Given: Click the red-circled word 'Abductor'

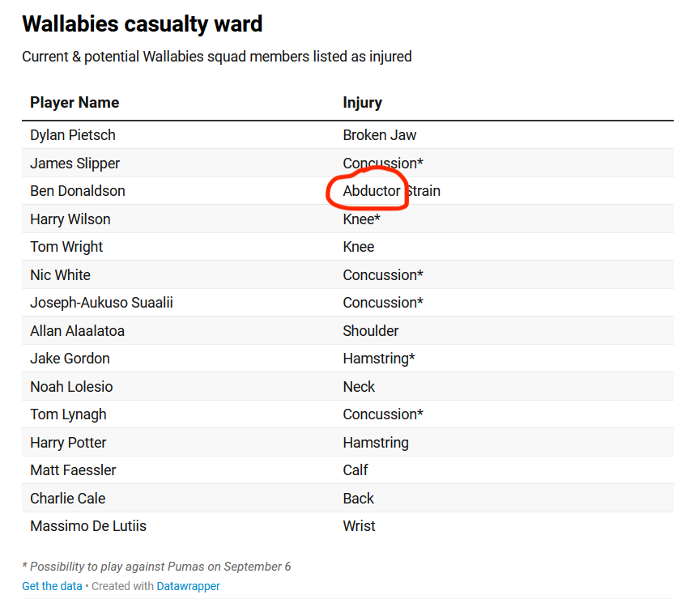Looking at the screenshot, I should click(372, 191).
